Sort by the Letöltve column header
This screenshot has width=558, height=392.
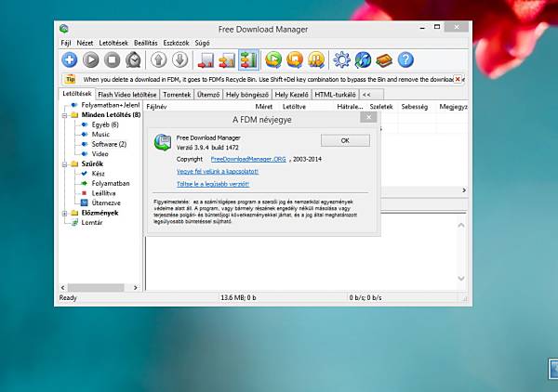pos(294,107)
